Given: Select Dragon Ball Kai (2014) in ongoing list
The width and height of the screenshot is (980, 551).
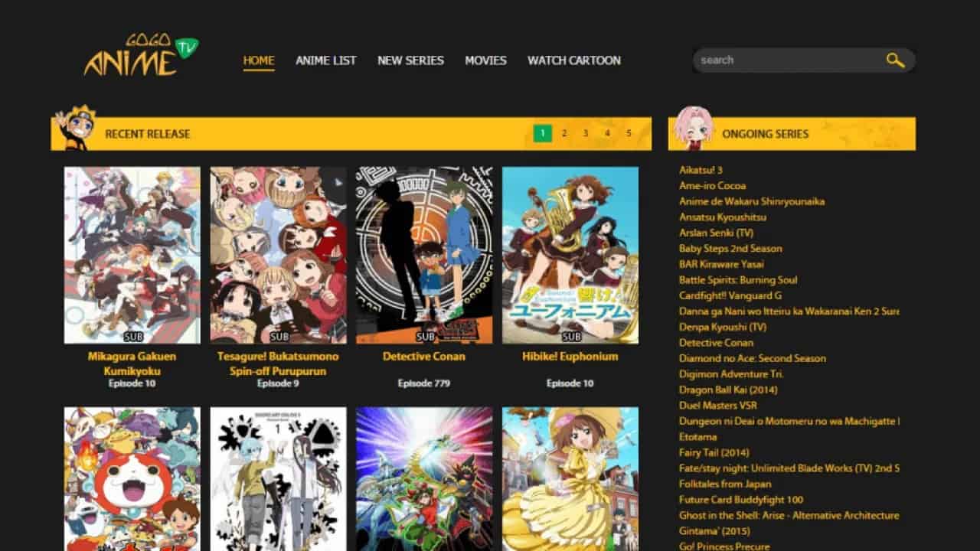Looking at the screenshot, I should pos(727,390).
